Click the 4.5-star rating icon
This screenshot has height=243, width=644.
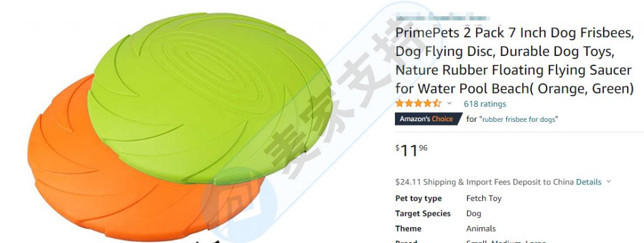[x=418, y=103]
